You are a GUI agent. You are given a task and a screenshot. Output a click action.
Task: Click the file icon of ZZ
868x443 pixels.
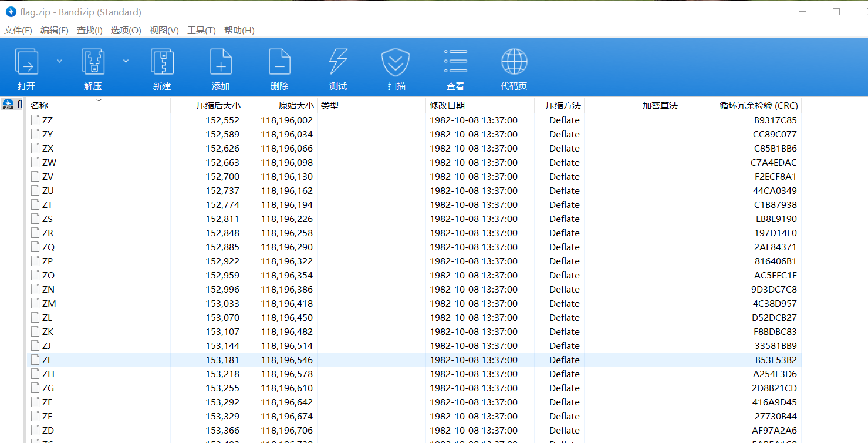(x=36, y=120)
